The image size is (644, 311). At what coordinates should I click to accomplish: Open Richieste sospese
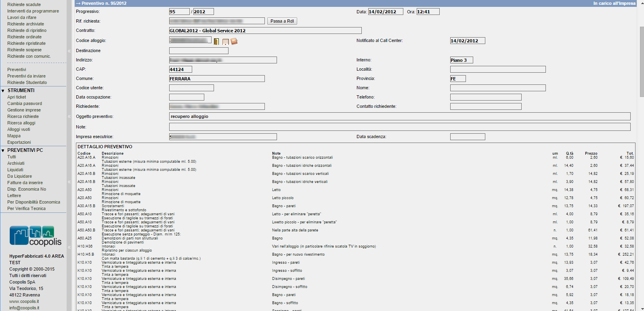point(24,50)
